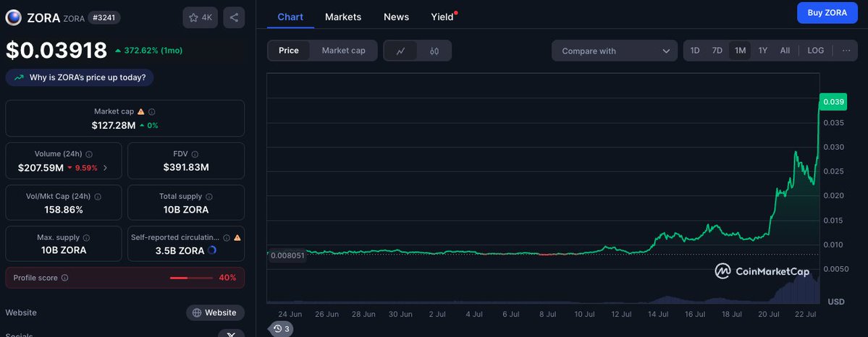Open the Yield tab
The width and height of the screenshot is (868, 337).
point(442,17)
